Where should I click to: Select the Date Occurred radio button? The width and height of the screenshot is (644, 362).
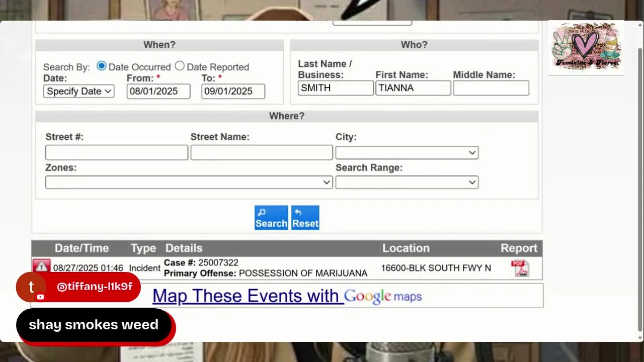point(102,66)
